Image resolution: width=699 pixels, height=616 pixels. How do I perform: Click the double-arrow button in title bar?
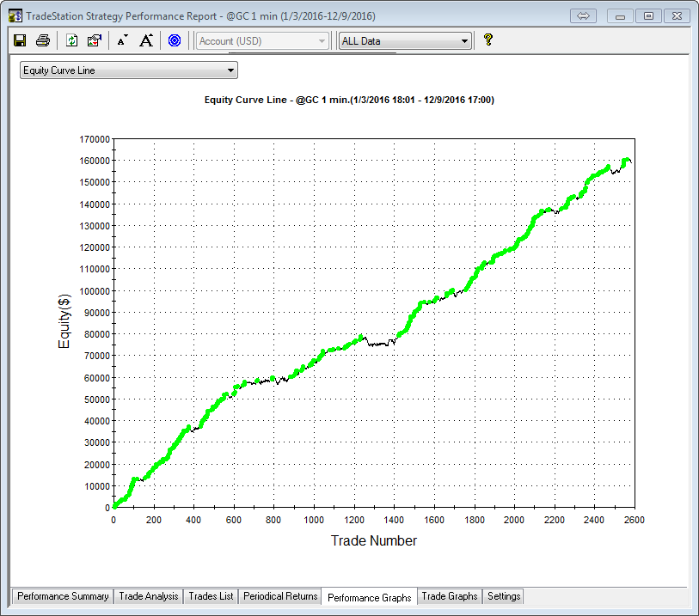click(584, 16)
